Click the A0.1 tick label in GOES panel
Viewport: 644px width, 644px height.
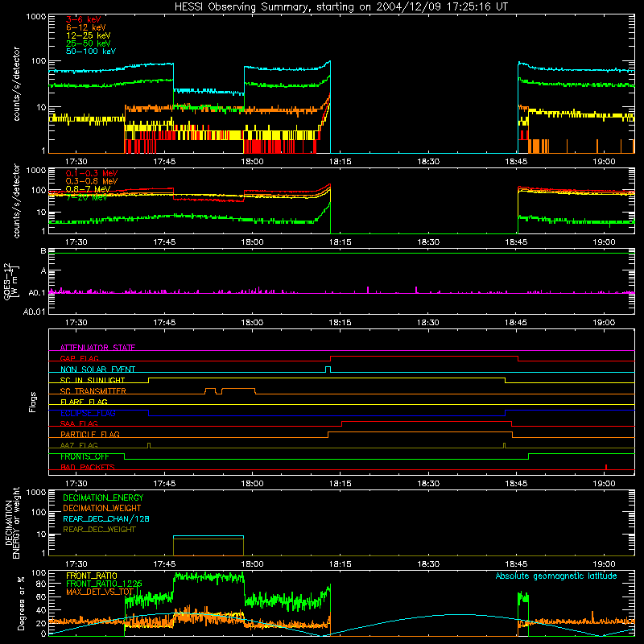(x=37, y=293)
